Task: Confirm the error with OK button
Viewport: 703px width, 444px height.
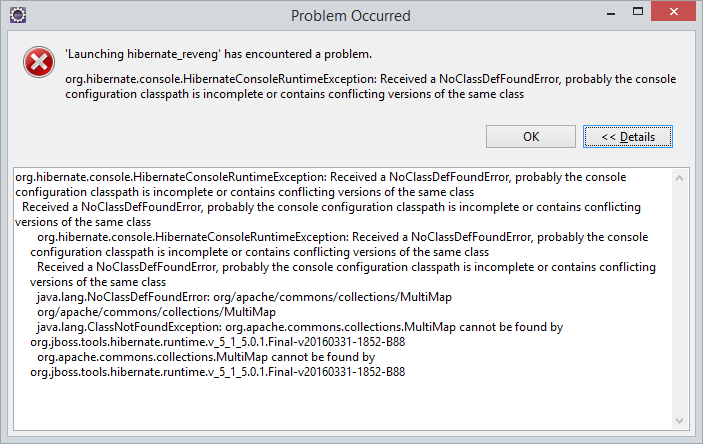Action: coord(531,136)
